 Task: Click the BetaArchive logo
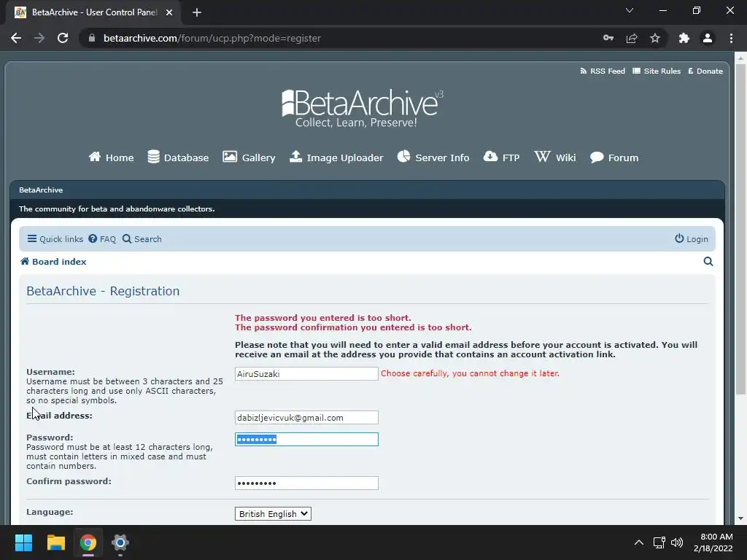(362, 108)
